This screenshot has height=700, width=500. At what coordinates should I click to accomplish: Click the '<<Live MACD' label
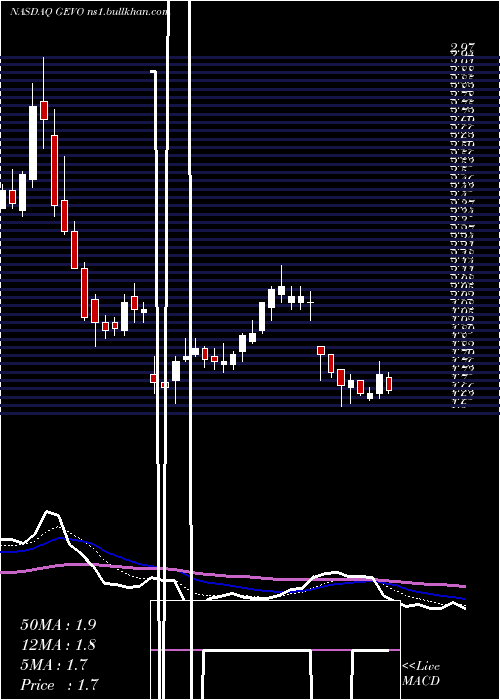[x=421, y=674]
